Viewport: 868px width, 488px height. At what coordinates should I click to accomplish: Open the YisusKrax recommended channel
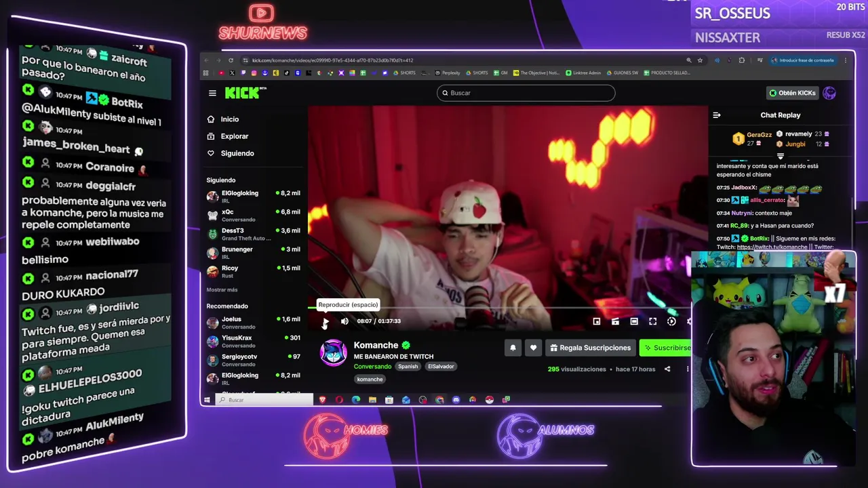254,342
